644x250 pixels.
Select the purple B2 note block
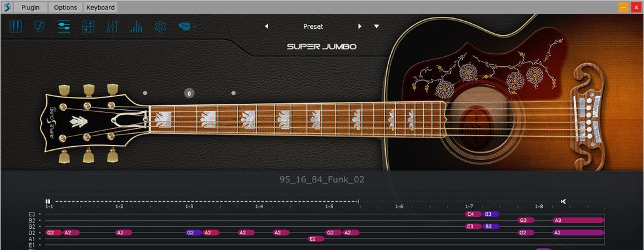(x=491, y=227)
